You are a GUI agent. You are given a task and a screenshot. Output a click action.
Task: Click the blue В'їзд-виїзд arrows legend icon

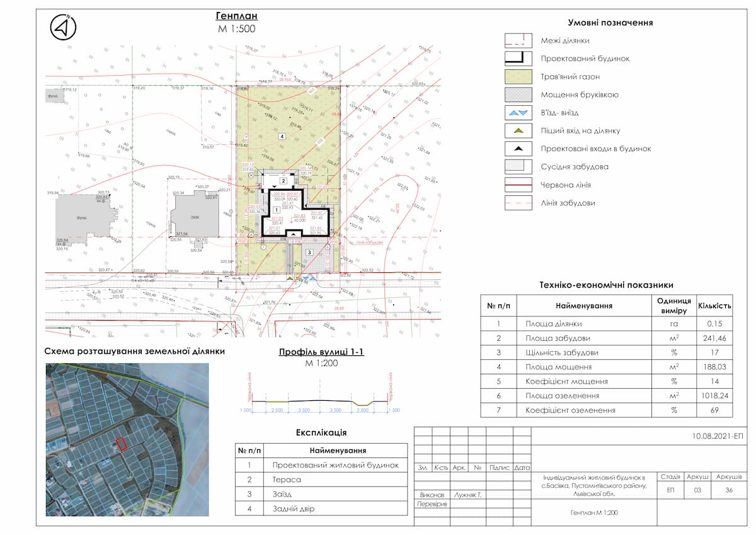click(519, 113)
